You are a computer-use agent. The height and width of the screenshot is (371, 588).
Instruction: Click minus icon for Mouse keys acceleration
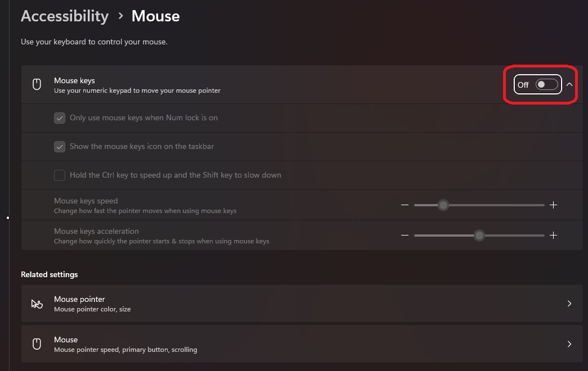[x=405, y=236]
